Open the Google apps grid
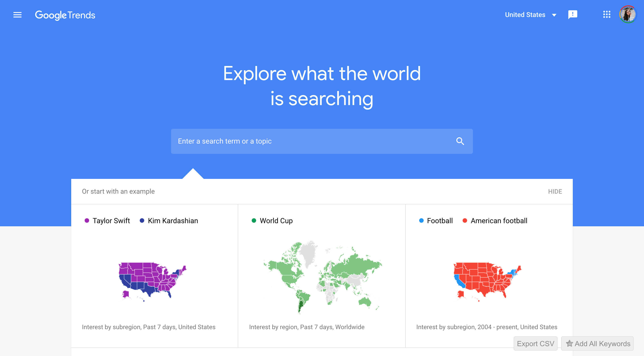 tap(607, 15)
